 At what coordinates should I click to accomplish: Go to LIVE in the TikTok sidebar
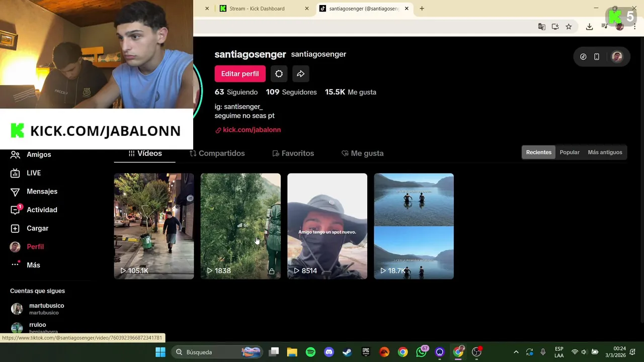pos(26,173)
